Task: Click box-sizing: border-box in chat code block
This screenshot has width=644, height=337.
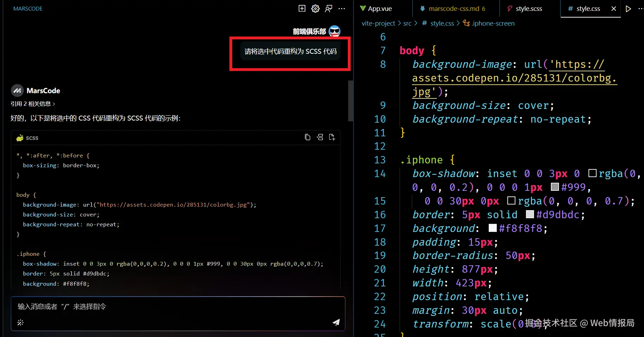Action: (x=61, y=165)
